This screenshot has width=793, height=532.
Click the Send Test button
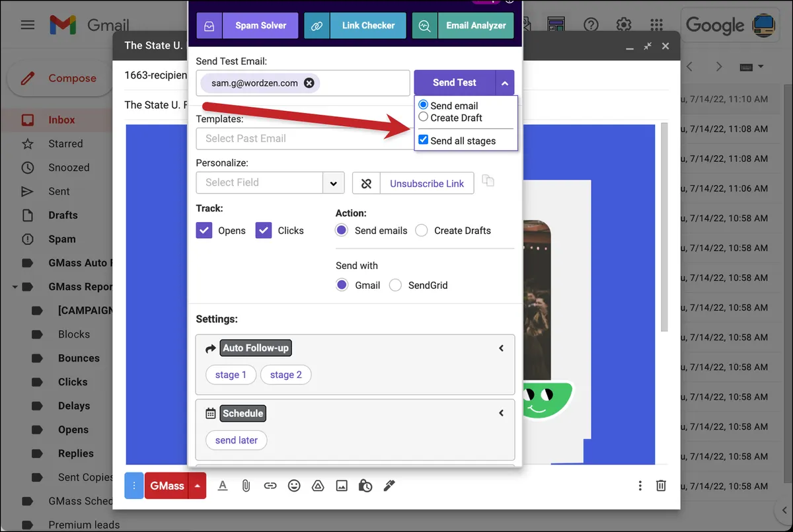coord(455,83)
